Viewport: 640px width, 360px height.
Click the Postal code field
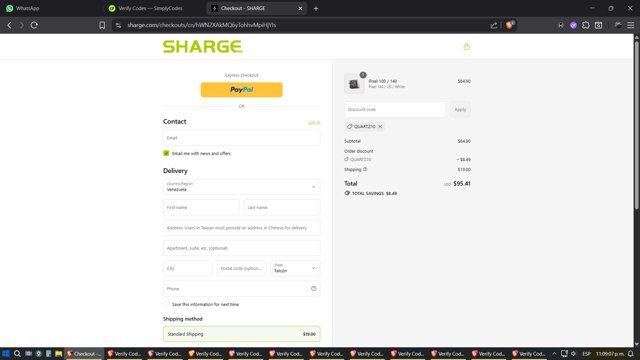(241, 269)
